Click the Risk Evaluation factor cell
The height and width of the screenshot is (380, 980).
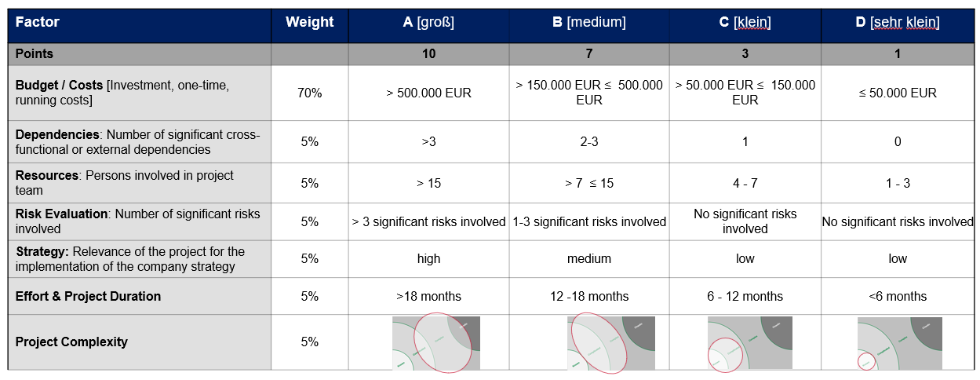click(x=137, y=221)
